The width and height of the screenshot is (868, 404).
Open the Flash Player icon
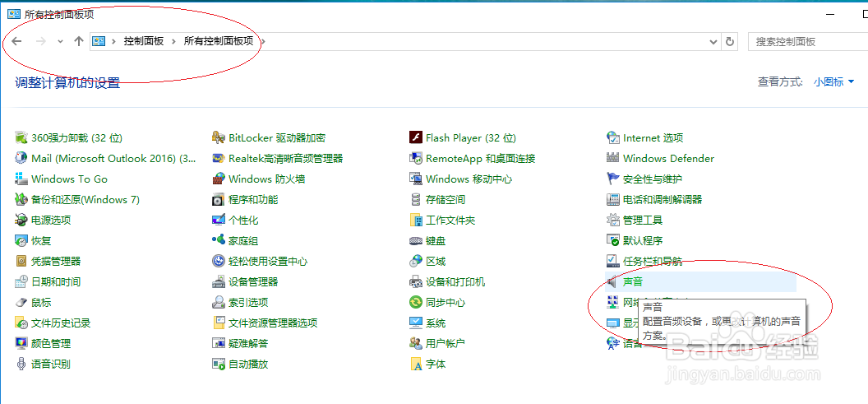tap(416, 138)
